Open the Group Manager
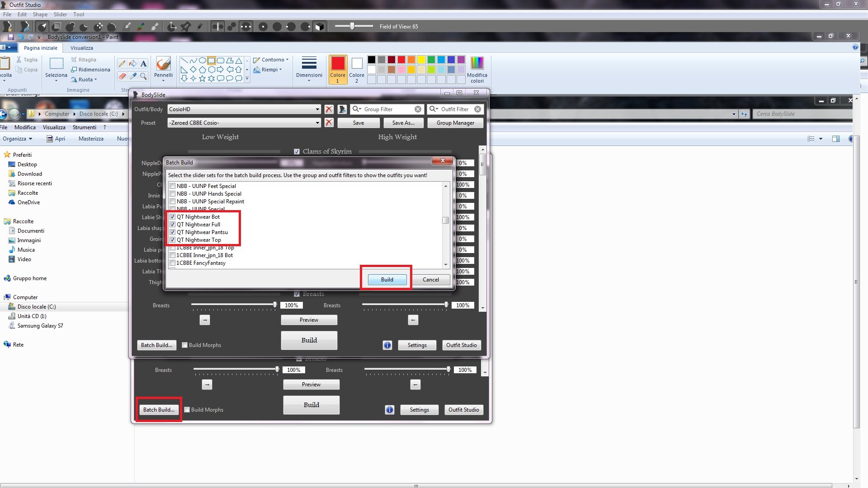The width and height of the screenshot is (868, 488). coord(455,123)
